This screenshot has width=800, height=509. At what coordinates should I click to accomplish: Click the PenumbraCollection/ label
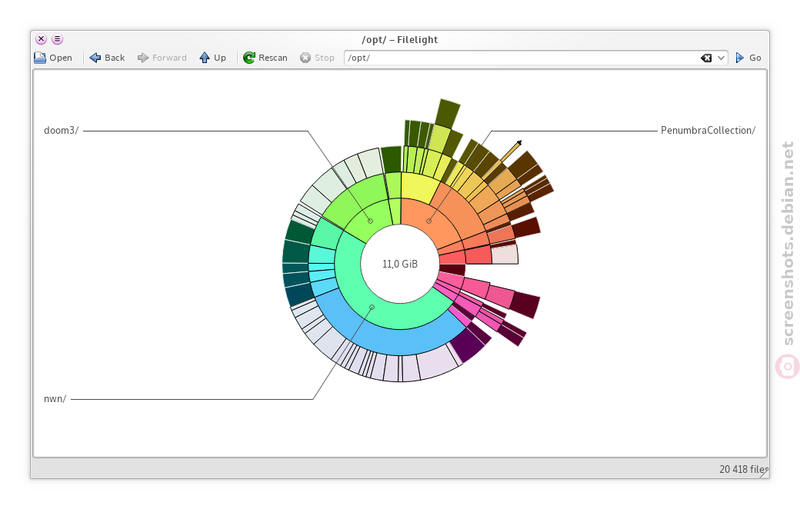click(708, 131)
